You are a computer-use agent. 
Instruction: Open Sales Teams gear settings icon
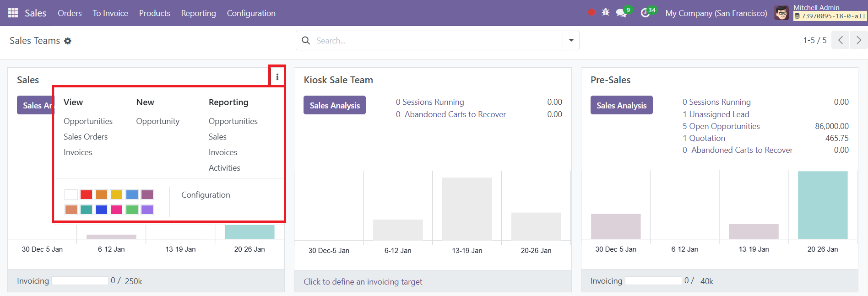pos(68,41)
